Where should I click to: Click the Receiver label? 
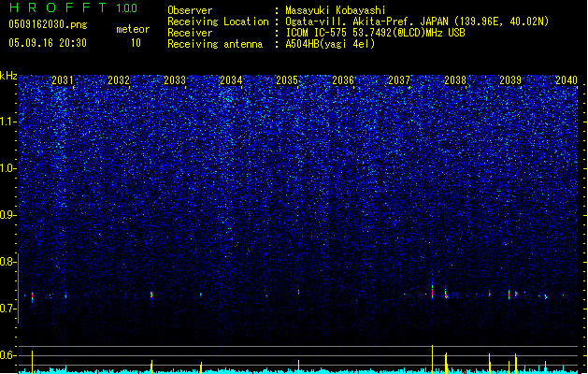[x=190, y=33]
